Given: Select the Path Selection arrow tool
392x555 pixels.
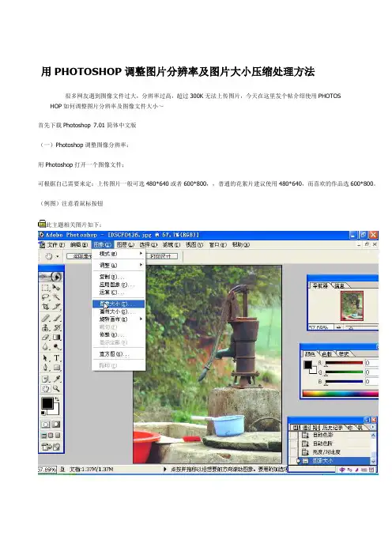Looking at the screenshot, I should [46, 358].
